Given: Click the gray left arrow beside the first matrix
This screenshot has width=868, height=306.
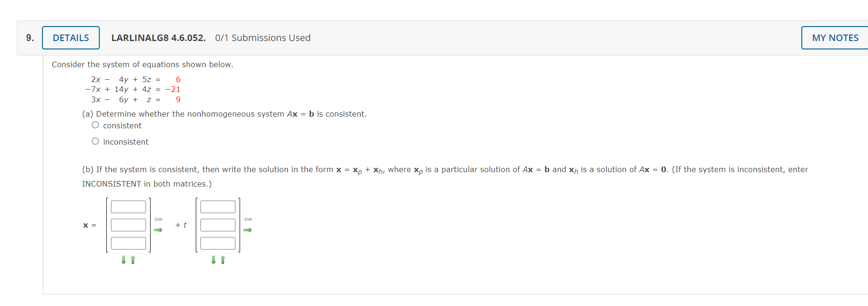Looking at the screenshot, I should [158, 218].
